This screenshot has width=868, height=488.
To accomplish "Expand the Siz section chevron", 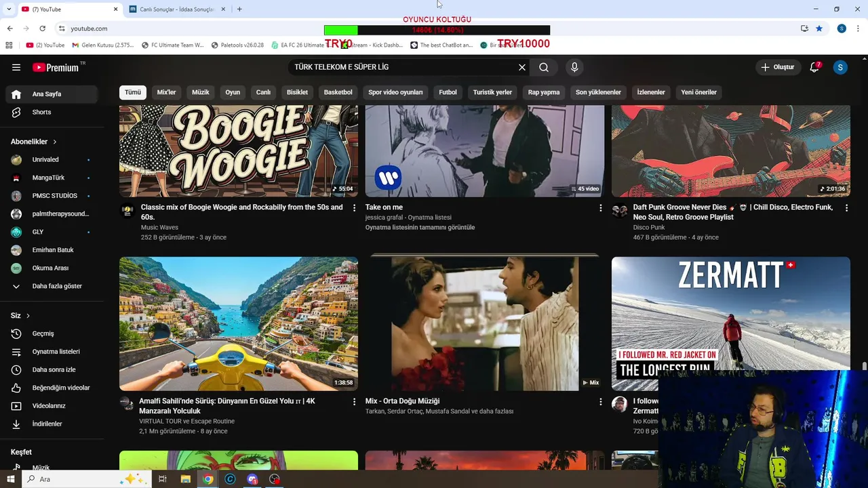I will [28, 316].
